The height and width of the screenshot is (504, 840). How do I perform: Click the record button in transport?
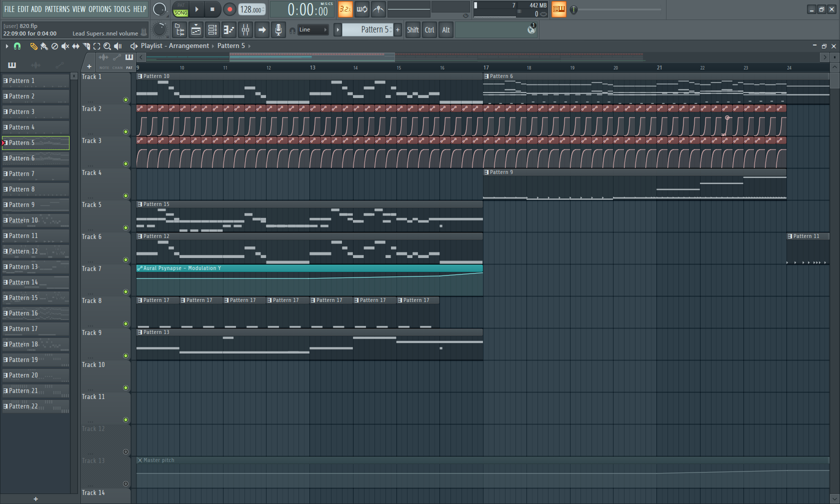click(x=229, y=9)
